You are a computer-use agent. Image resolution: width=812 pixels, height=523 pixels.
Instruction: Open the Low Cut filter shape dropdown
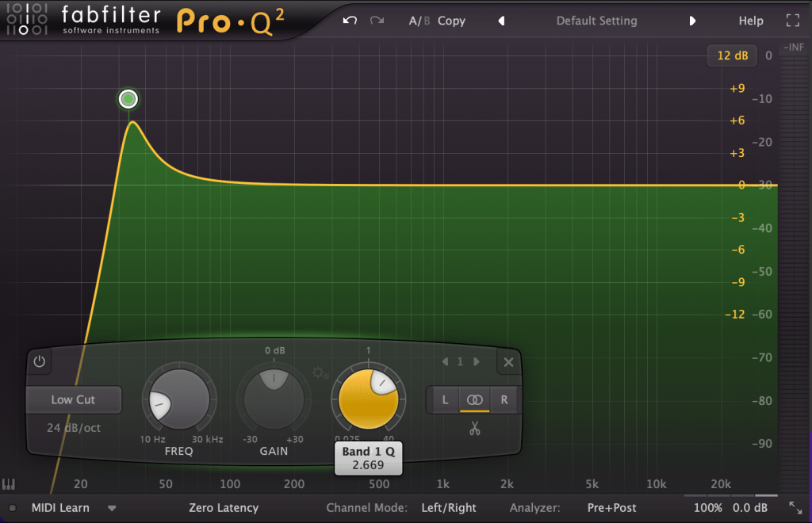(74, 400)
